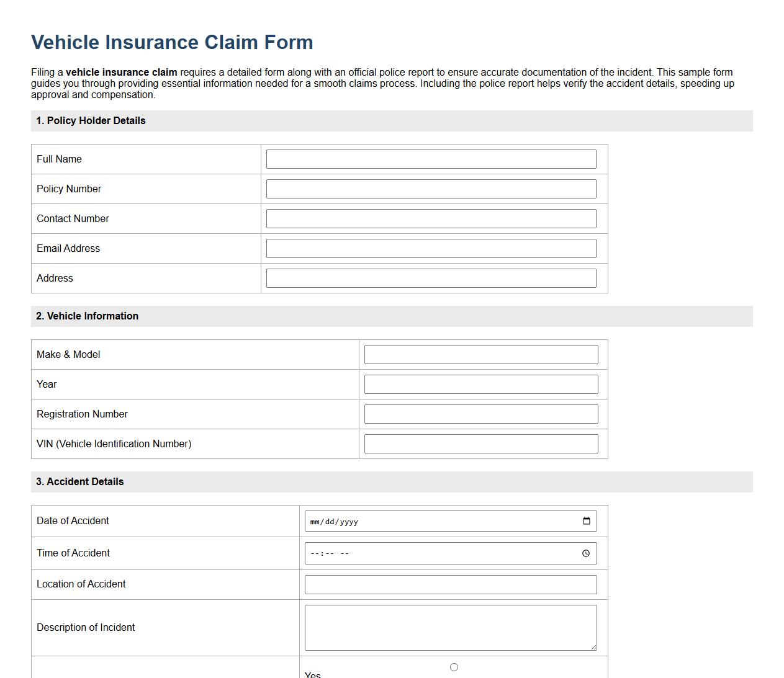Click the VIN input field

[481, 444]
